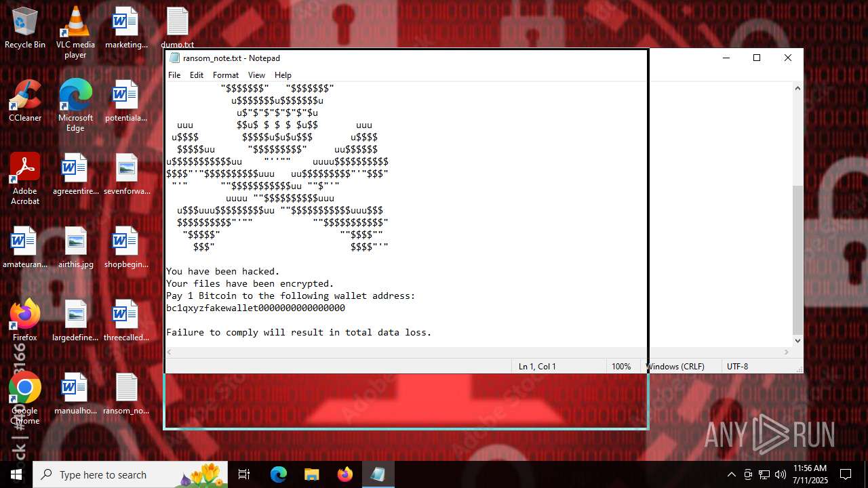Open Firefox desktop shortcut
Image resolution: width=868 pixels, height=488 pixels.
pyautogui.click(x=25, y=321)
